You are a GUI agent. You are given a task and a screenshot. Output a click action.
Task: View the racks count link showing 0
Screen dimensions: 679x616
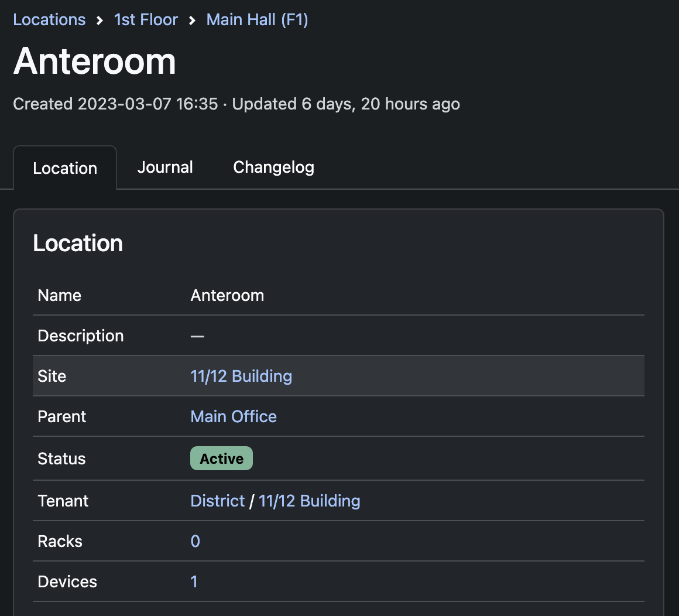pos(195,541)
